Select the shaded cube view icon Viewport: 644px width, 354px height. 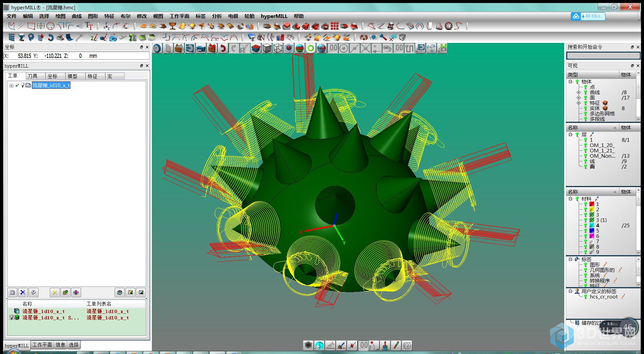[x=267, y=49]
